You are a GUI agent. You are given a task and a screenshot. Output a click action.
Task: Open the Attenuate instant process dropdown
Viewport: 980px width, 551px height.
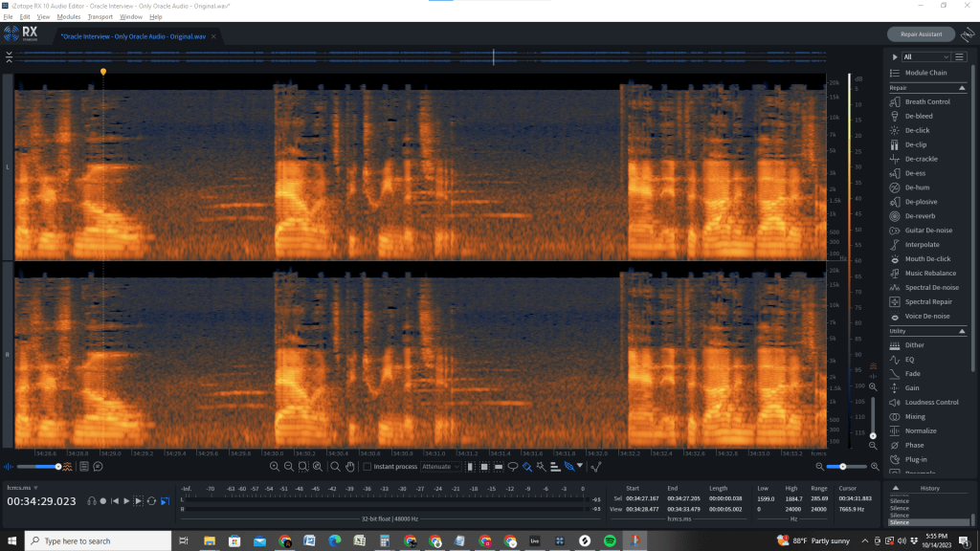click(x=441, y=467)
